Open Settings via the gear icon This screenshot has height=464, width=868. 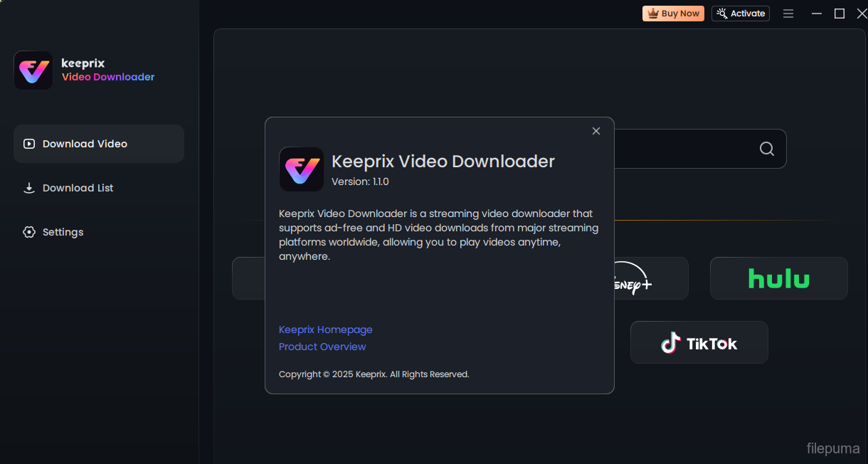29,232
